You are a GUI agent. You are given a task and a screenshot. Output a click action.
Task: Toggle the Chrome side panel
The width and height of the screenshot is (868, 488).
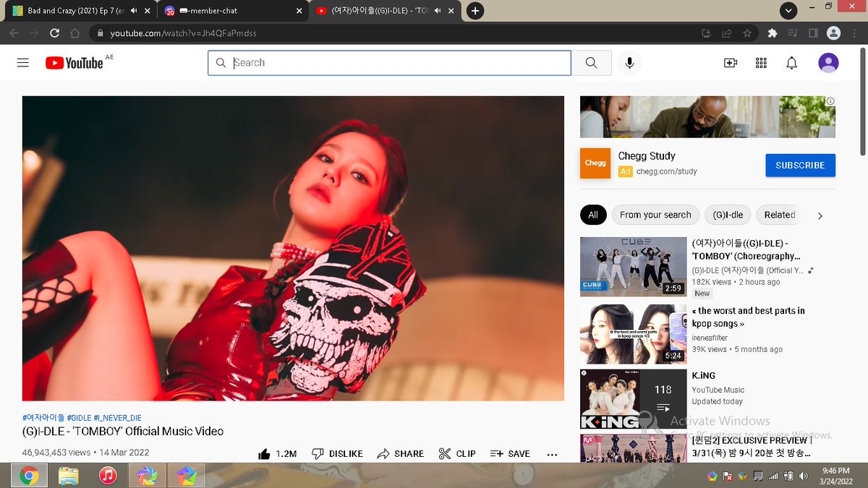click(x=813, y=33)
